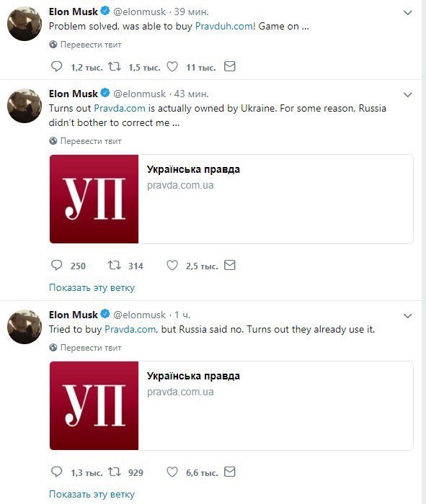Open Elon Musk's avatar on the top tweet
This screenshot has width=426, height=504.
click(25, 24)
